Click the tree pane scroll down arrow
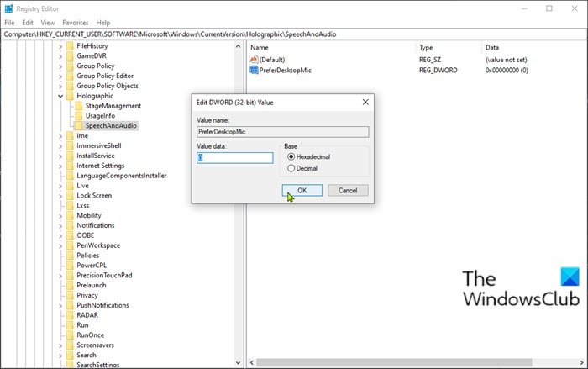 [238, 362]
